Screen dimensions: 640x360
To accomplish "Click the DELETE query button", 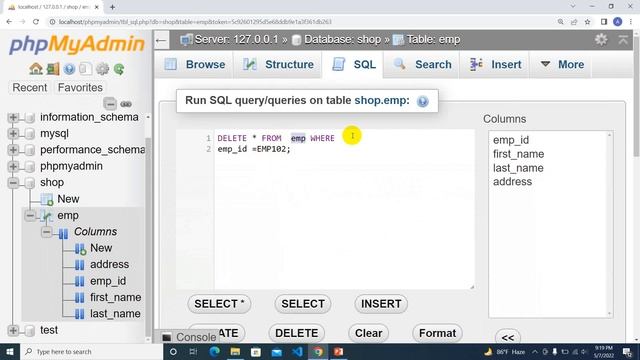I will (297, 333).
